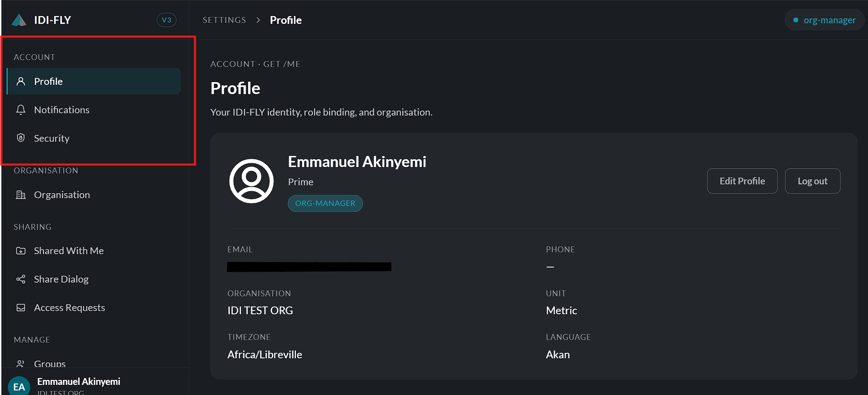868x395 pixels.
Task: Click the shield icon beside Security
Action: [21, 138]
